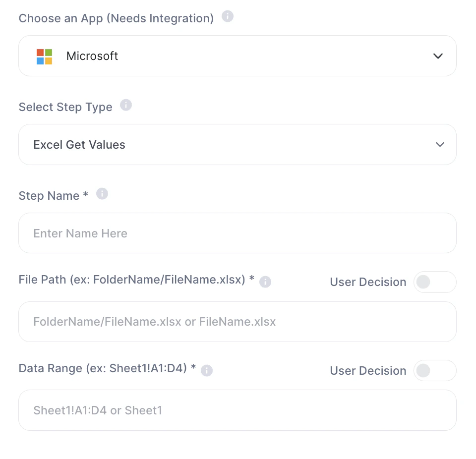This screenshot has height=459, width=476.
Task: Click the Microsoft logo icon
Action: (x=44, y=56)
